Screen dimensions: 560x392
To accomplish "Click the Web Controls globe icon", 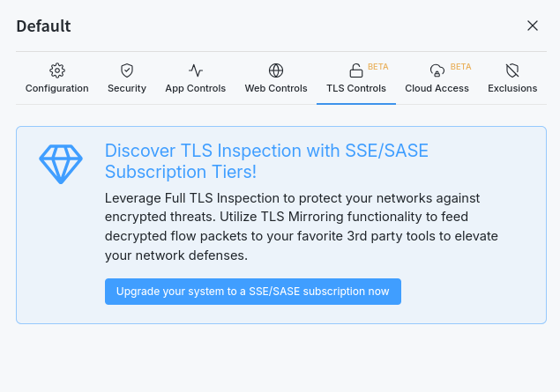I will [x=276, y=70].
